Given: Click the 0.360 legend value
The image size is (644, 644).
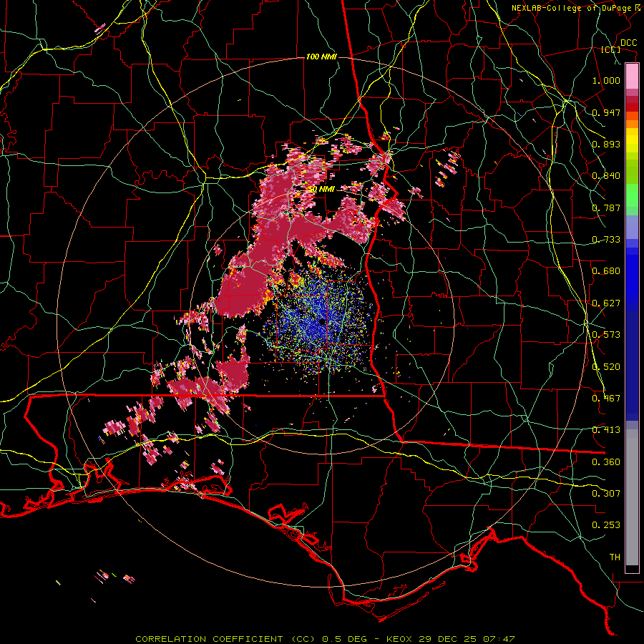Looking at the screenshot, I should [606, 462].
